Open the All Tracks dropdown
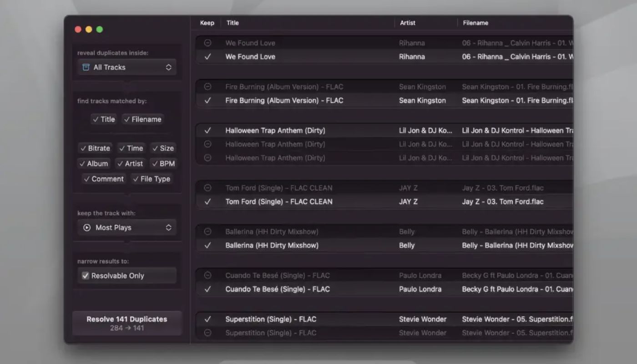 [x=127, y=67]
